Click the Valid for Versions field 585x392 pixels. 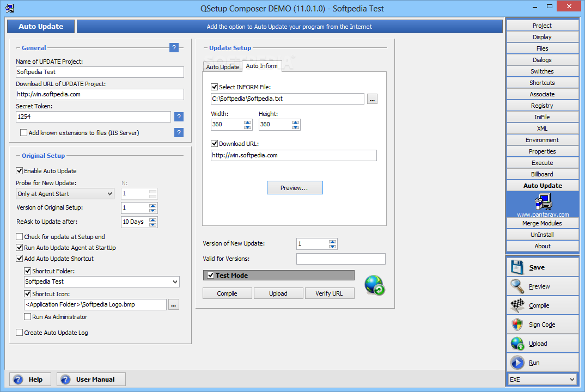[x=340, y=259]
